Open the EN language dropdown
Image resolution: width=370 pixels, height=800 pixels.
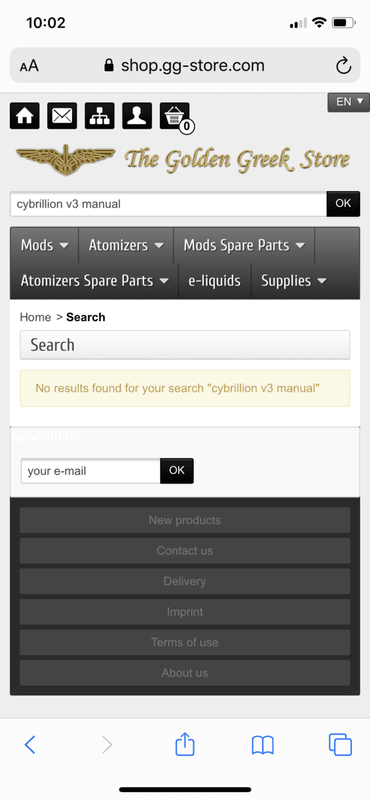point(349,102)
